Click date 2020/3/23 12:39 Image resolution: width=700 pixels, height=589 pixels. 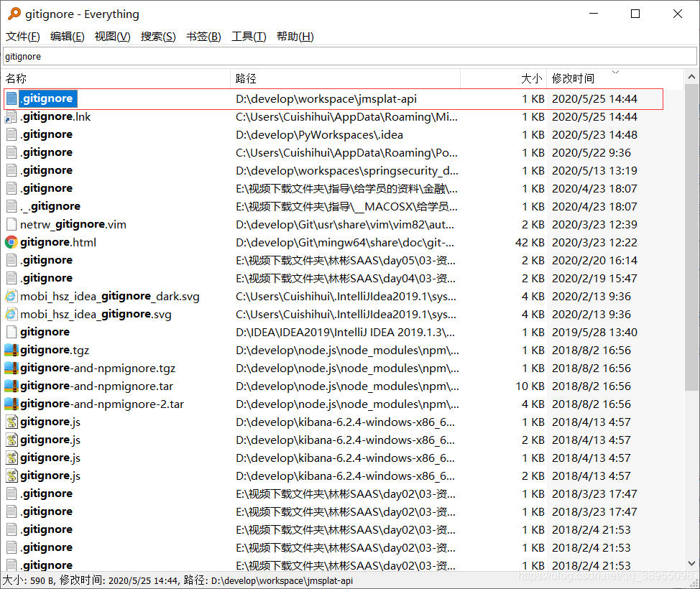(x=594, y=224)
